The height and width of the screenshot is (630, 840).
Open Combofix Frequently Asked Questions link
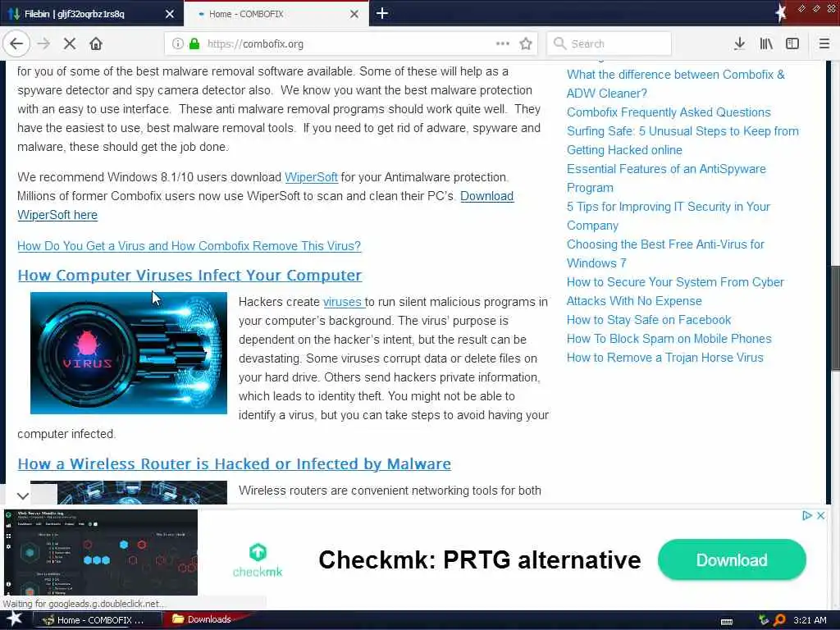pyautogui.click(x=669, y=112)
